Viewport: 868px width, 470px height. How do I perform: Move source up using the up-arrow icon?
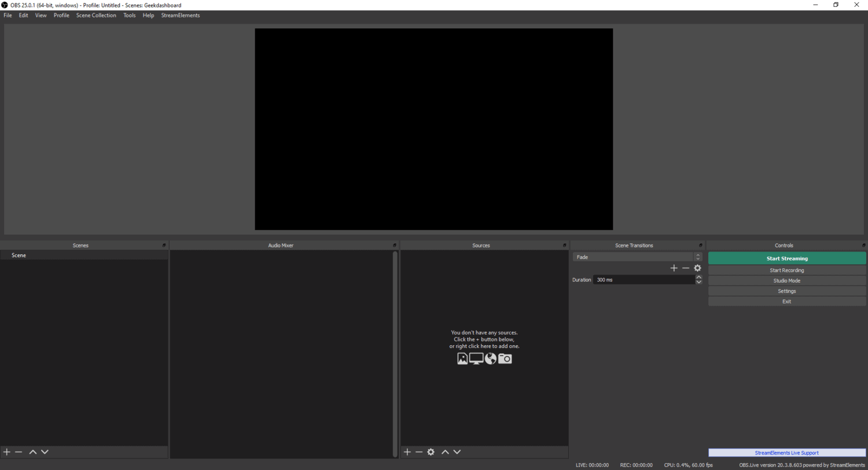445,452
